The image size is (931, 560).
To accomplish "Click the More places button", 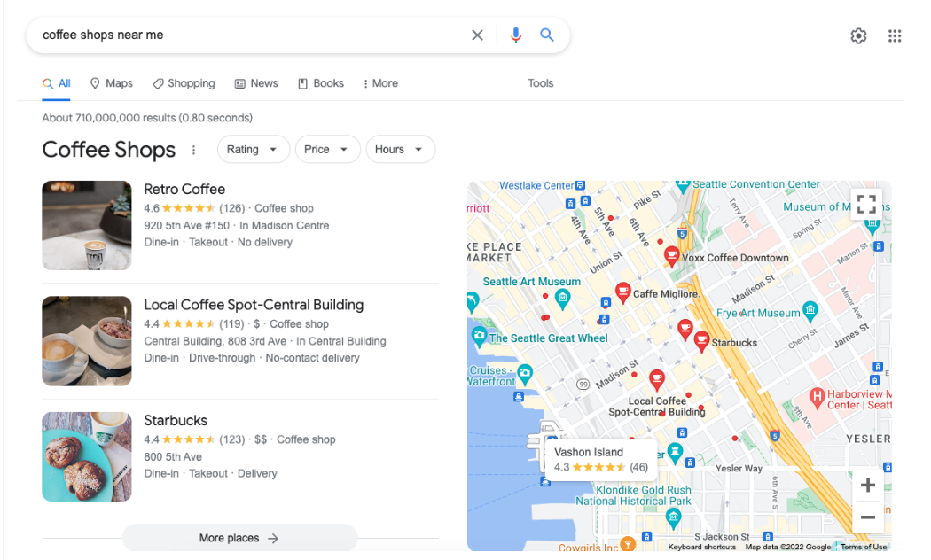I will (240, 538).
